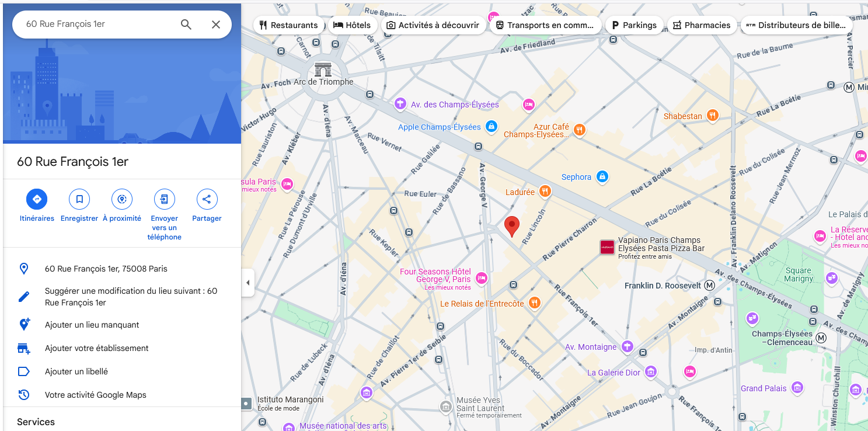This screenshot has height=431, width=868.
Task: Click Azur Café Champs-Élysées marker
Action: tap(579, 130)
